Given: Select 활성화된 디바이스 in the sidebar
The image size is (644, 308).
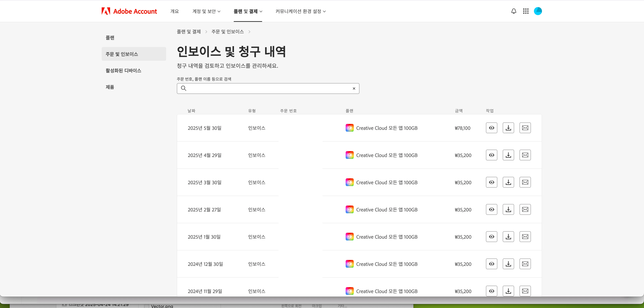Looking at the screenshot, I should tap(123, 71).
